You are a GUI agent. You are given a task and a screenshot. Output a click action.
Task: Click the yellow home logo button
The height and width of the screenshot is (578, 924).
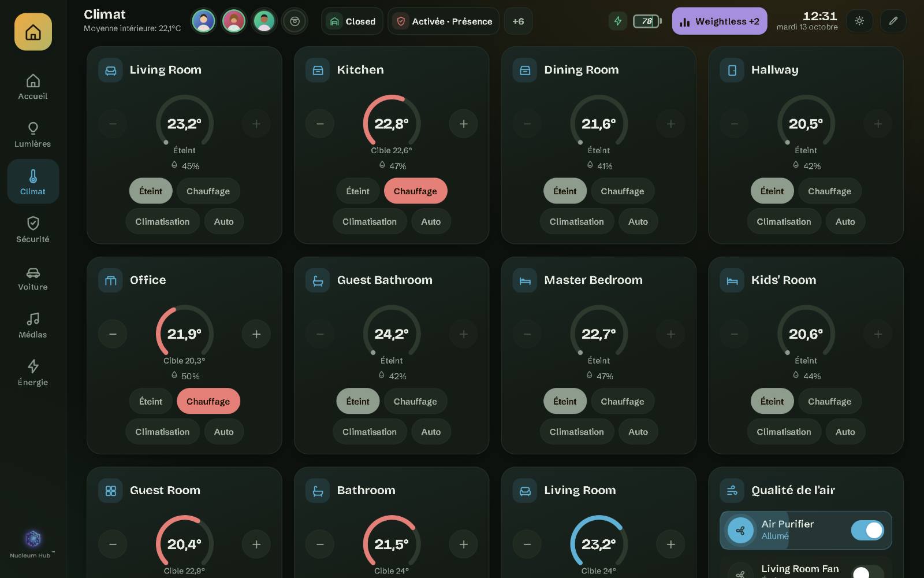click(33, 32)
